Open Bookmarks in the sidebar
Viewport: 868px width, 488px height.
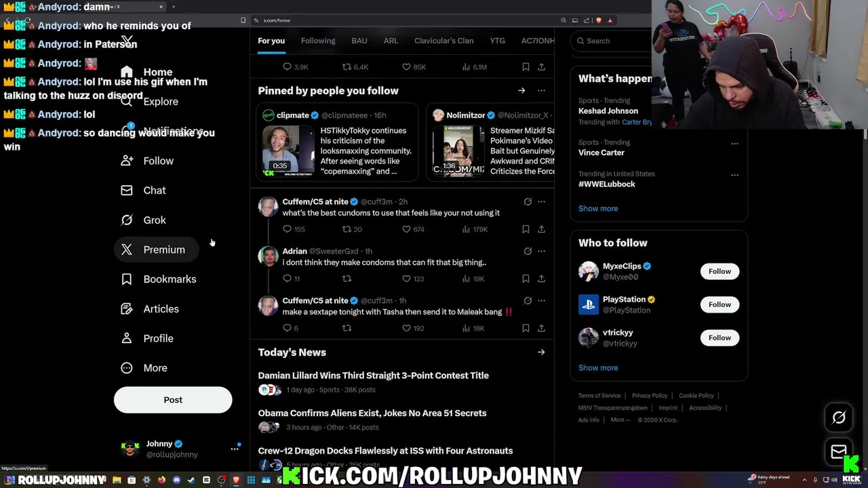[158, 279]
